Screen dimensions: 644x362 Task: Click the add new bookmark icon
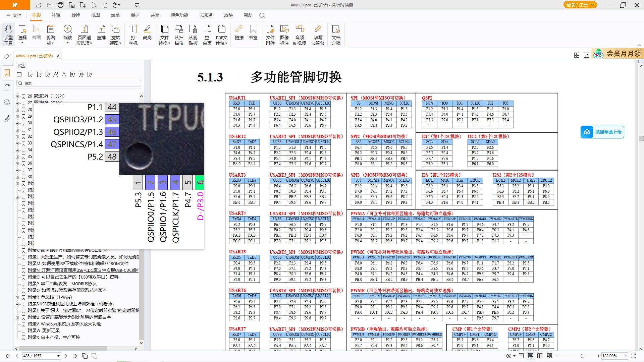pos(31,74)
